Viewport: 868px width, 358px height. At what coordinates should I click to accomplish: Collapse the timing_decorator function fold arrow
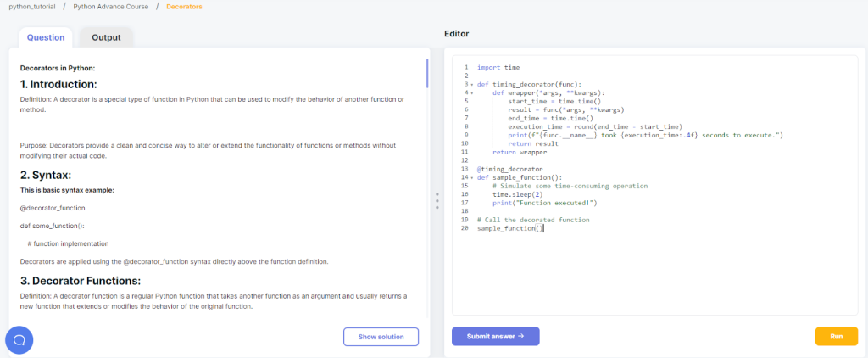[470, 84]
